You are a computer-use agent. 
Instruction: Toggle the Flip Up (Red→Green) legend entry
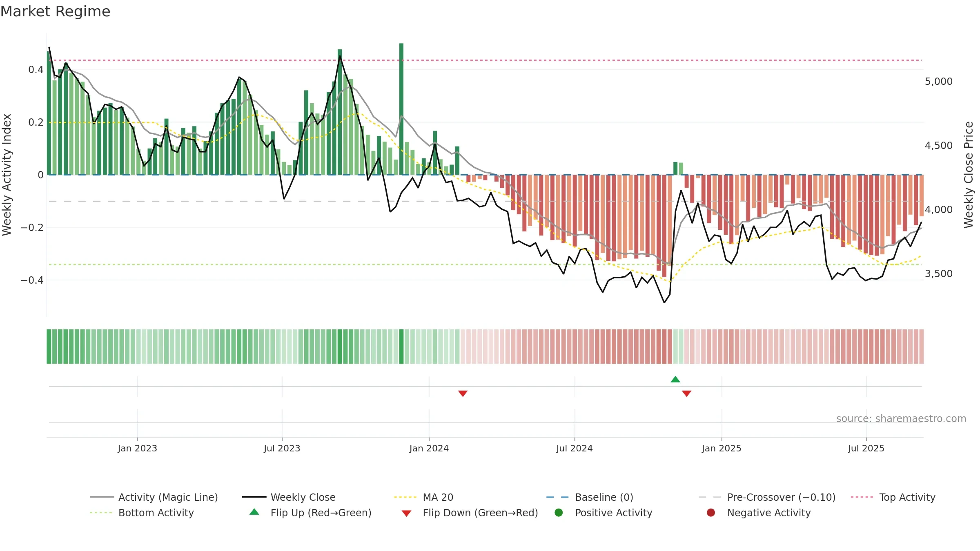pos(310,513)
